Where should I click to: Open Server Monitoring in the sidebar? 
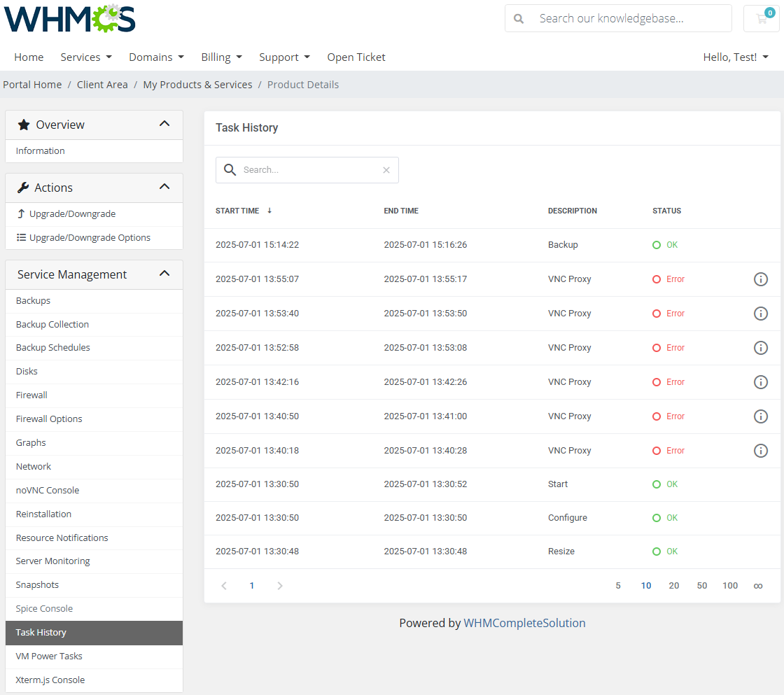click(94, 561)
